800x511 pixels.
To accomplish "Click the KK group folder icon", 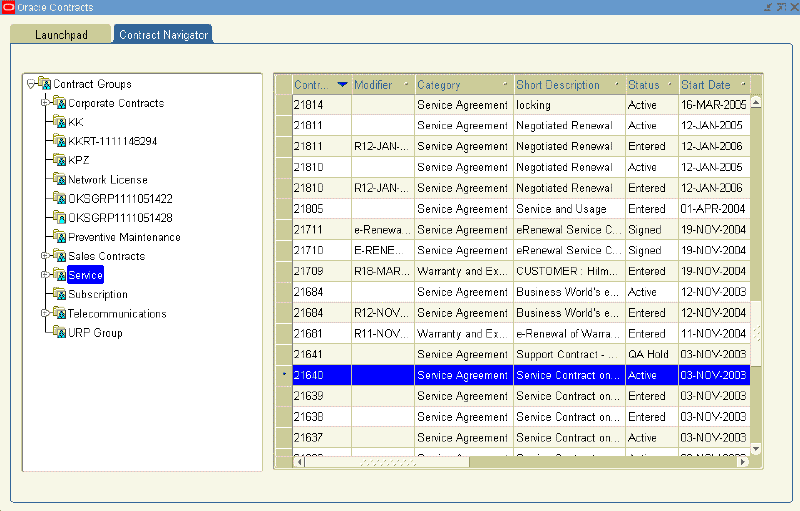I will pyautogui.click(x=60, y=122).
